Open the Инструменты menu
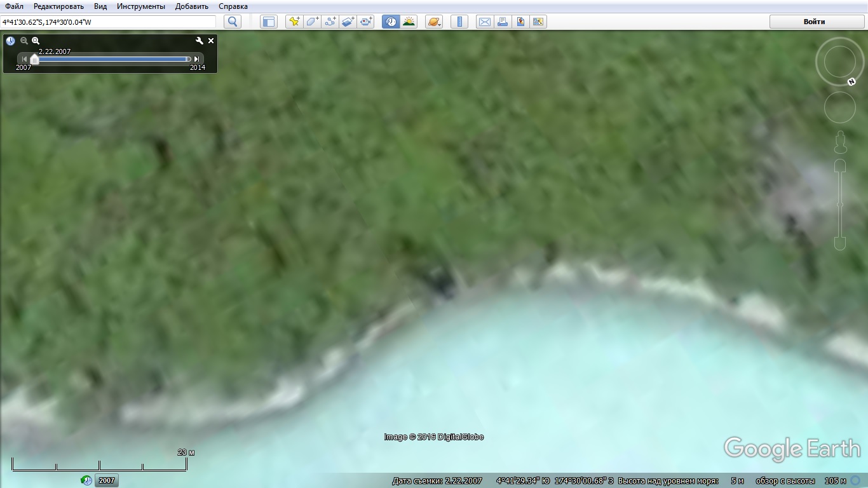 (141, 6)
